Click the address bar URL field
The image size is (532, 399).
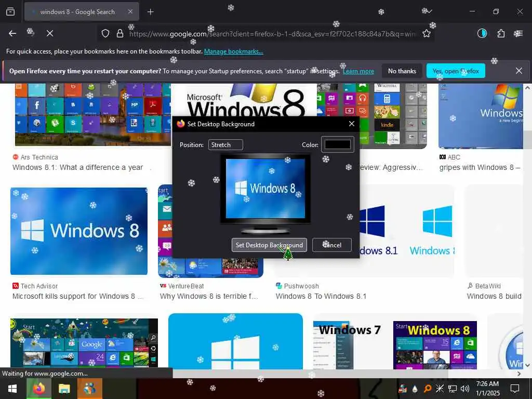pyautogui.click(x=271, y=34)
